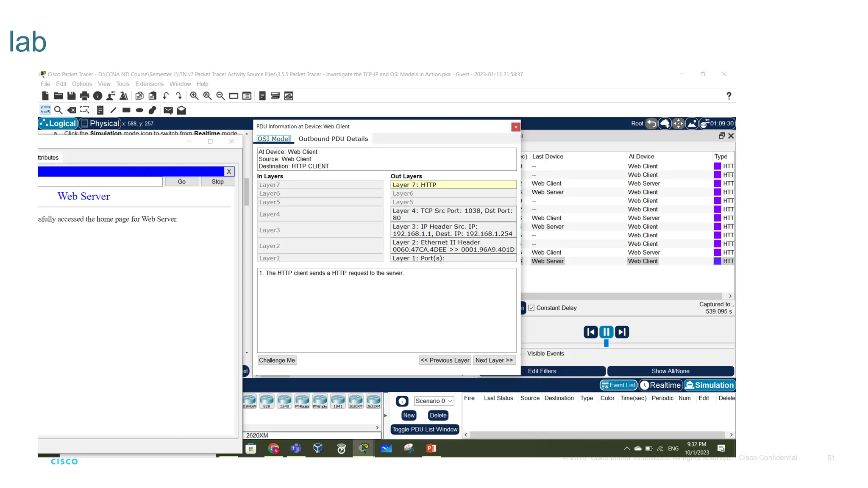The image size is (868, 488).
Task: Click the Print icon in toolbar
Action: click(x=84, y=96)
